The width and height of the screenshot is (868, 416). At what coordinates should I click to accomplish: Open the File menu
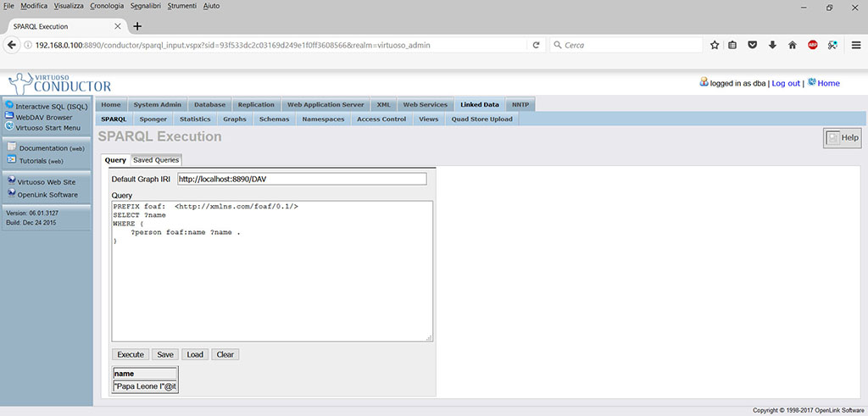click(8, 6)
